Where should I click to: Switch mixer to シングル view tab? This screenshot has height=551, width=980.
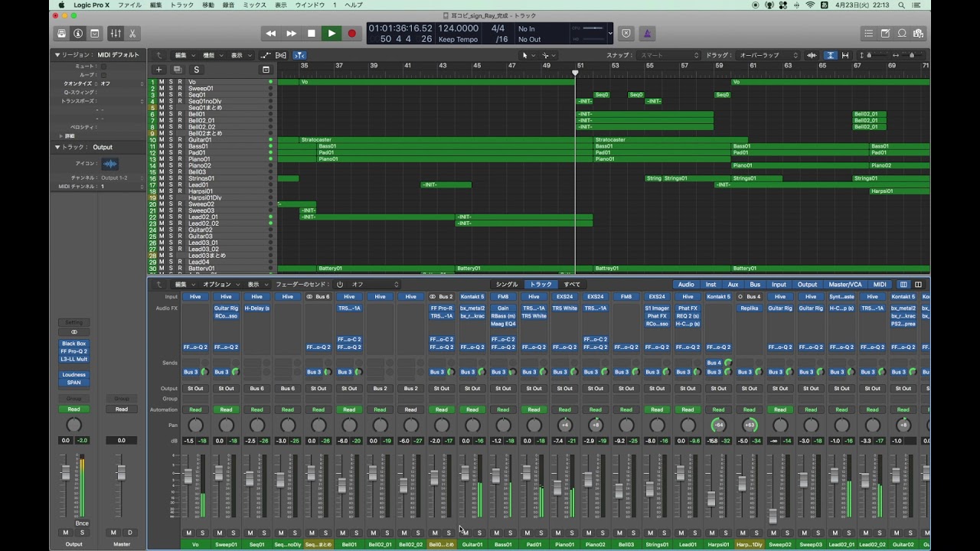pos(506,285)
